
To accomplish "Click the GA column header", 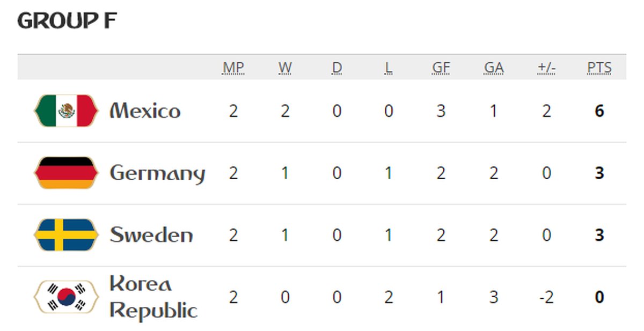I will pyautogui.click(x=493, y=68).
